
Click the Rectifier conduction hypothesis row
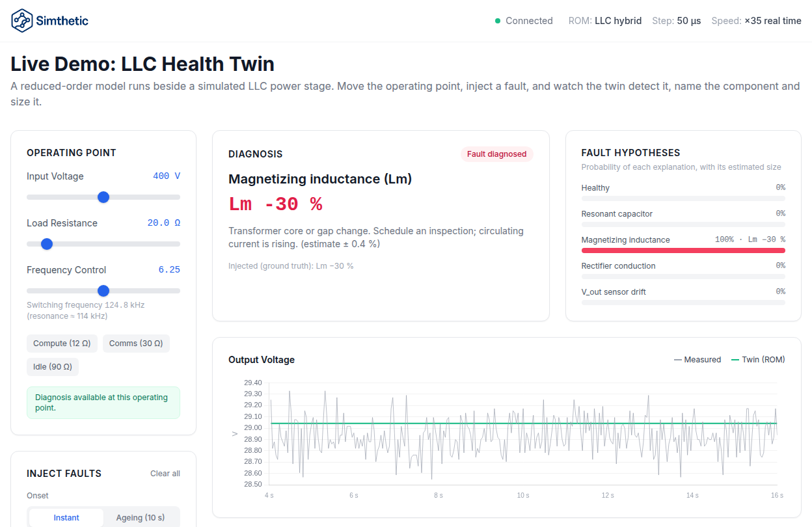(683, 270)
